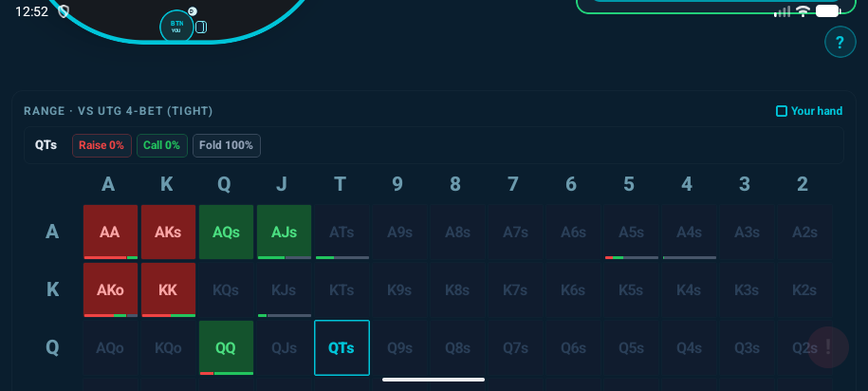Select the highlighted QTs cell
Image resolution: width=868 pixels, height=391 pixels.
click(342, 347)
